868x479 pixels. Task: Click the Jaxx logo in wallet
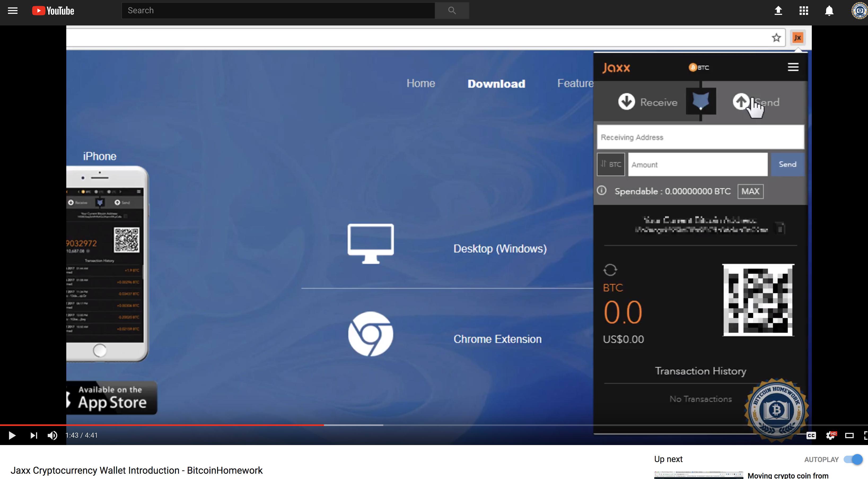[x=616, y=68]
